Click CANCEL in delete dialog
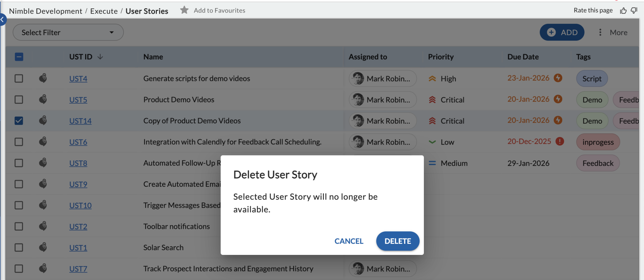The width and height of the screenshot is (644, 280). (x=349, y=241)
